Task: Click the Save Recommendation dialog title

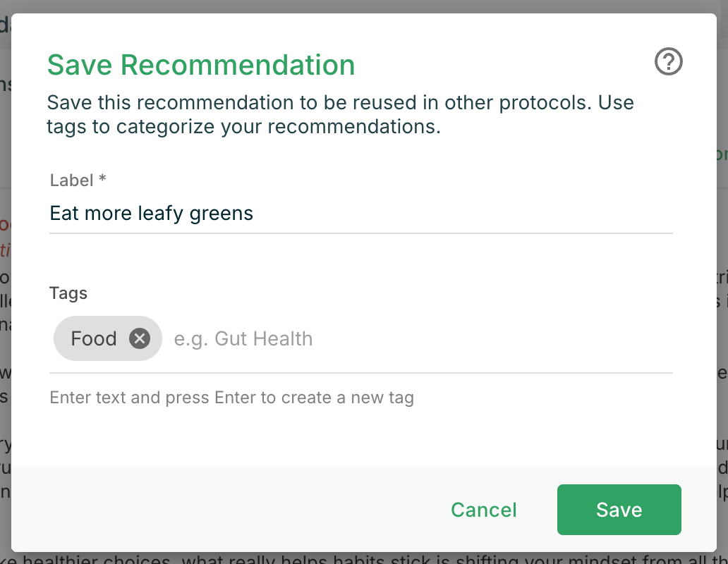Action: pos(201,65)
